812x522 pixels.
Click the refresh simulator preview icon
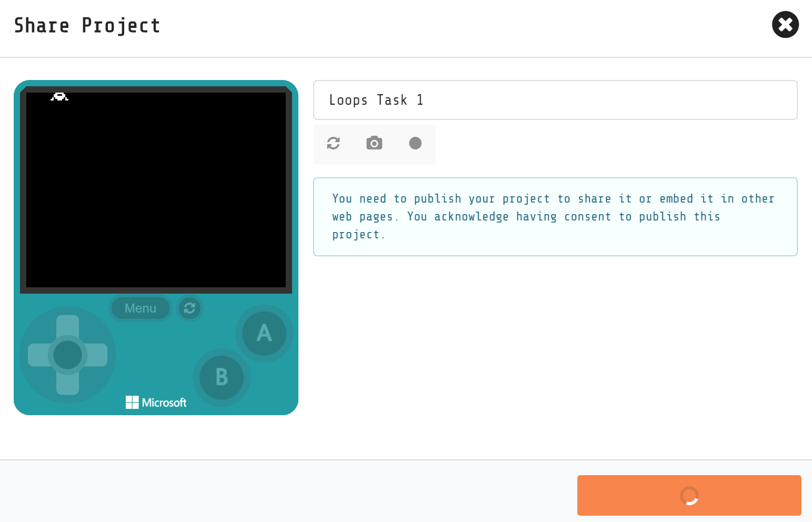(333, 143)
